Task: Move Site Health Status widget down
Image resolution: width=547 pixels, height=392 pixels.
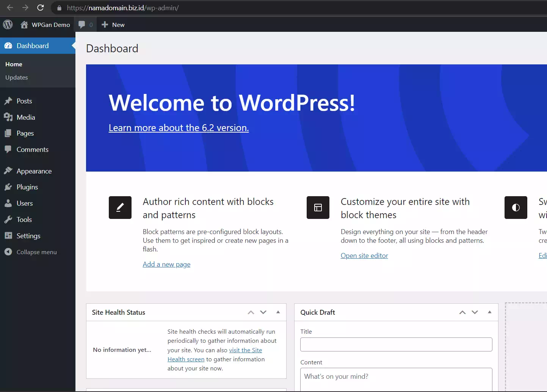Action: 263,312
